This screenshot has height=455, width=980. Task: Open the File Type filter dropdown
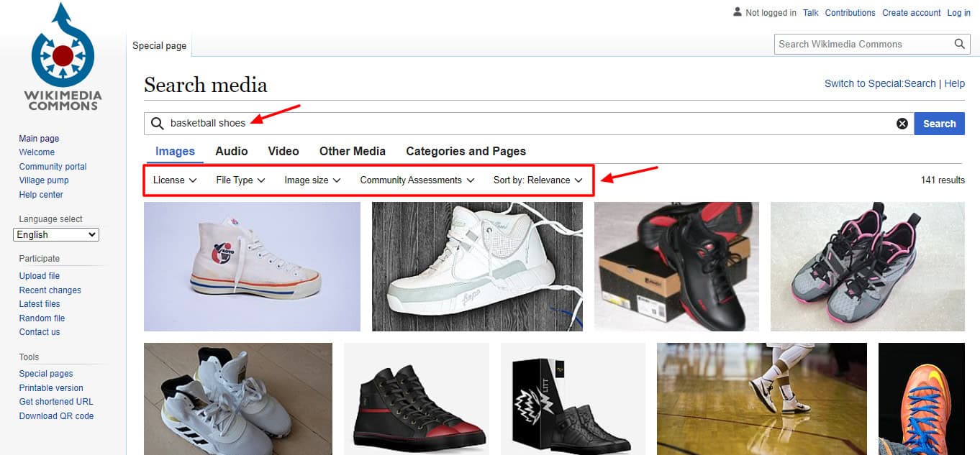240,180
